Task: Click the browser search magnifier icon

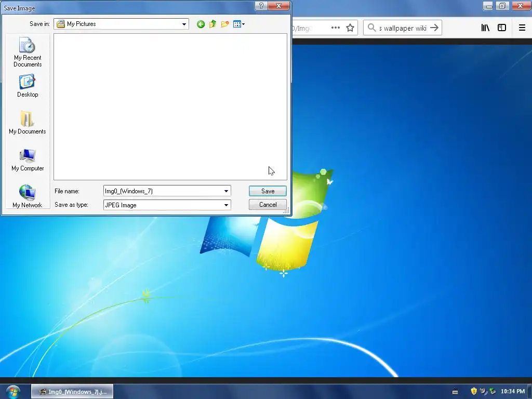Action: 372,28
